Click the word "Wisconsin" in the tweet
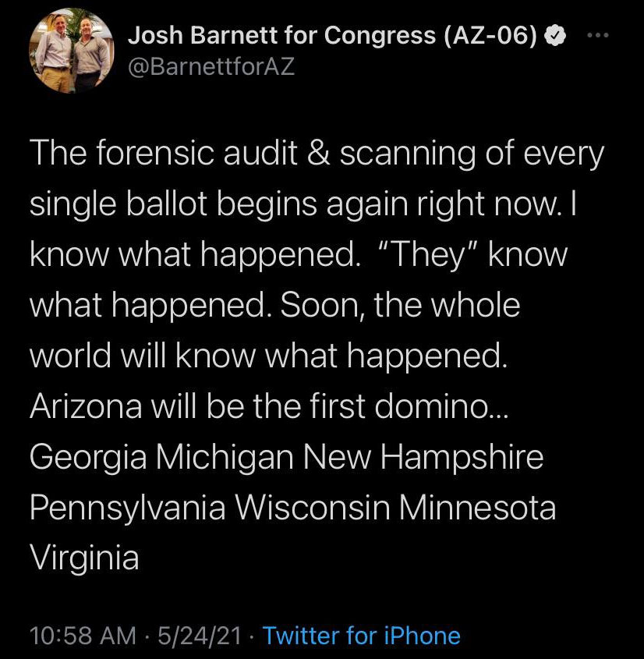Screen dimensions: 644x659 [x=312, y=508]
